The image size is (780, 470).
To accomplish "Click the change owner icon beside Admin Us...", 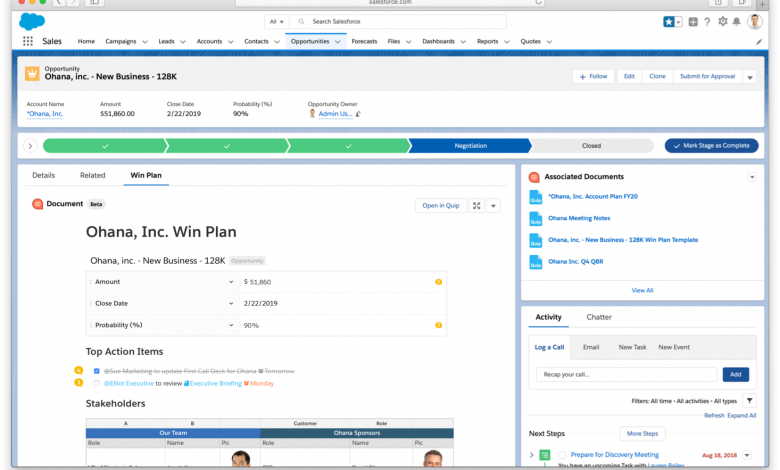I will (x=358, y=114).
